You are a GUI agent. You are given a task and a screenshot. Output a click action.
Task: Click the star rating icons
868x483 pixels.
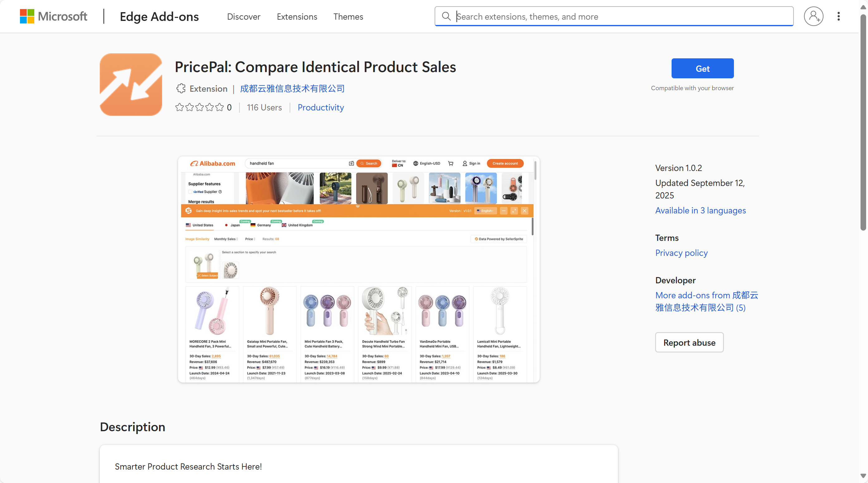[x=200, y=107]
